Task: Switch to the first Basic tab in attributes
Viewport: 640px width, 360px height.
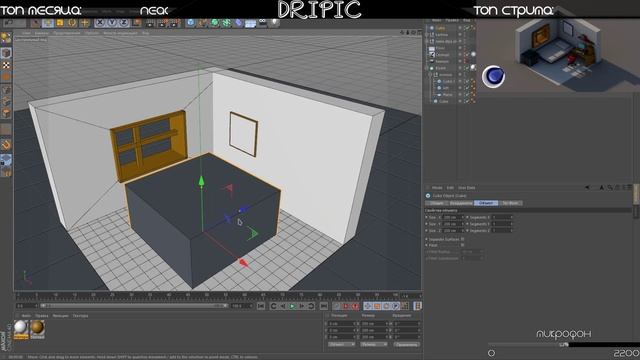Action: (x=436, y=203)
